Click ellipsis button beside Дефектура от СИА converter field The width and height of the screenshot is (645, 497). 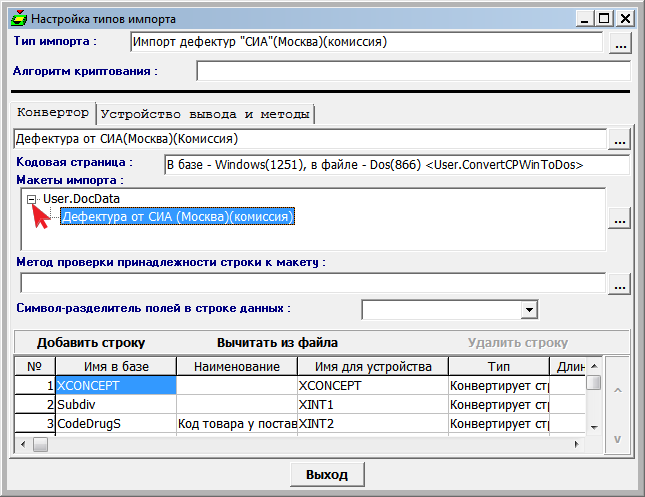click(x=621, y=138)
